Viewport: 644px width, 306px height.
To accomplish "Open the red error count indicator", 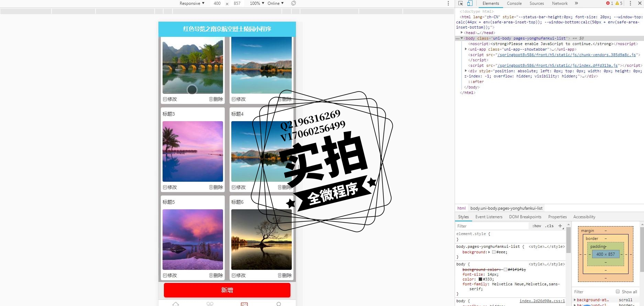I will (x=610, y=3).
